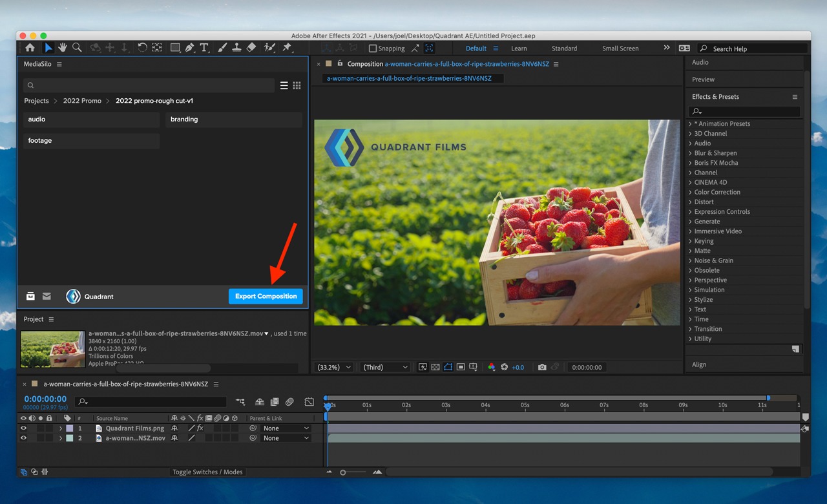Expand the Quadrant Films.png layer properties
827x504 pixels.
[x=61, y=428]
